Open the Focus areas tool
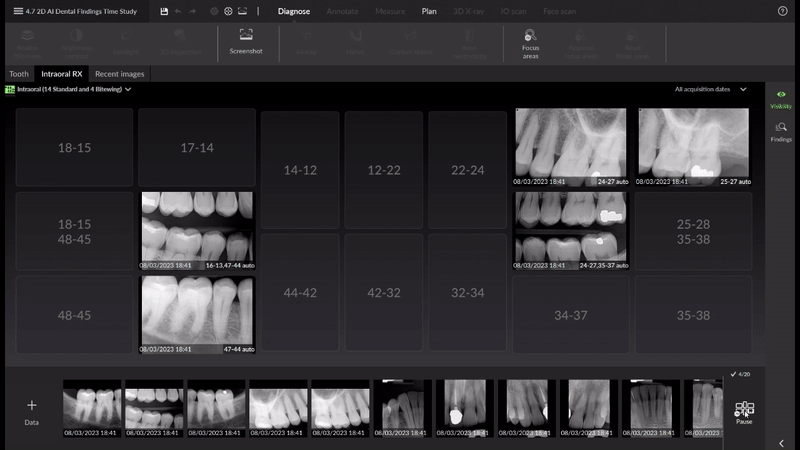800x450 pixels. point(531,44)
